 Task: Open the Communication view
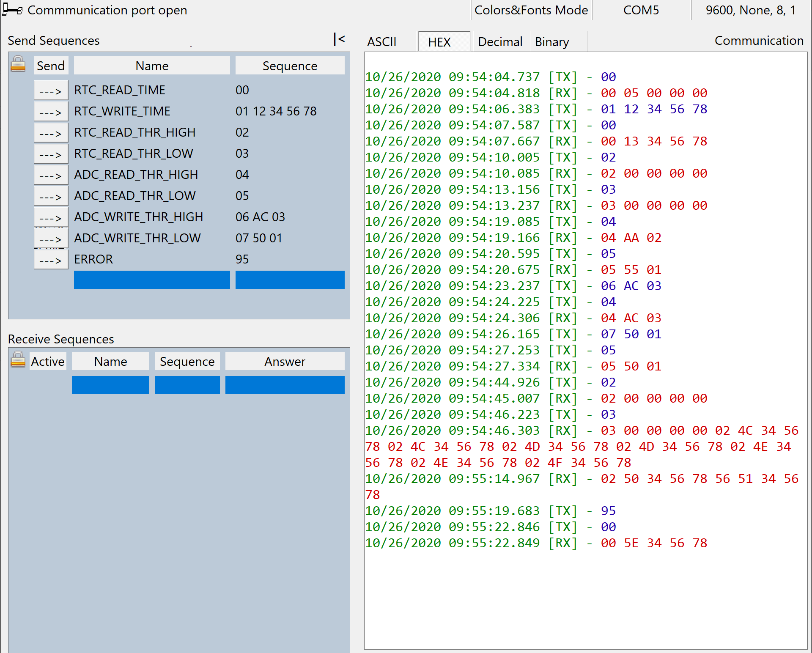coord(759,40)
